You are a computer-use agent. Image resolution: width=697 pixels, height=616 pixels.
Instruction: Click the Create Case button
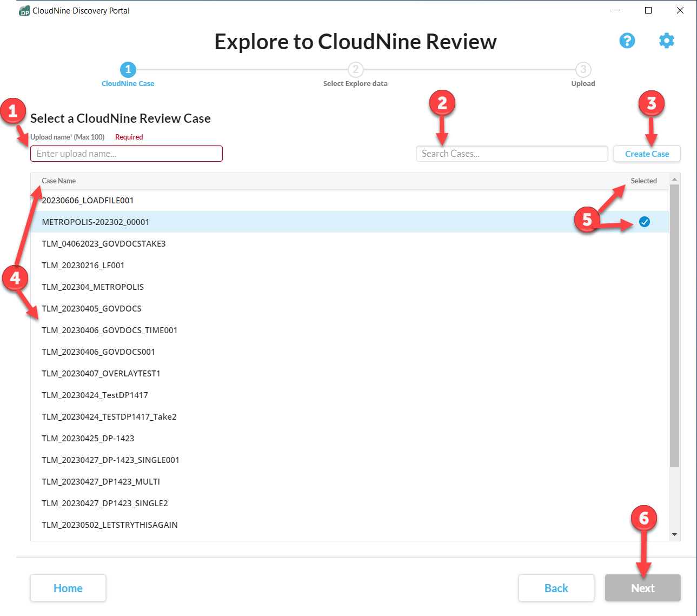[x=647, y=154]
